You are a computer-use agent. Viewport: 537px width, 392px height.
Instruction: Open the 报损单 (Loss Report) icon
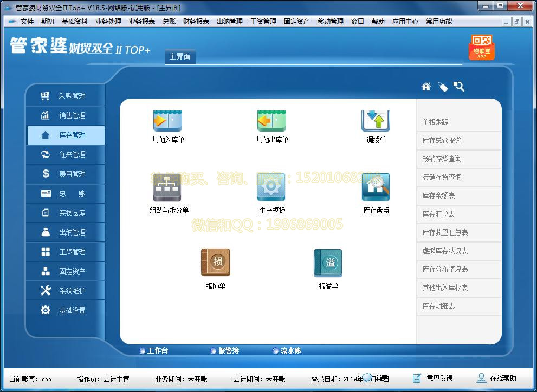point(215,262)
